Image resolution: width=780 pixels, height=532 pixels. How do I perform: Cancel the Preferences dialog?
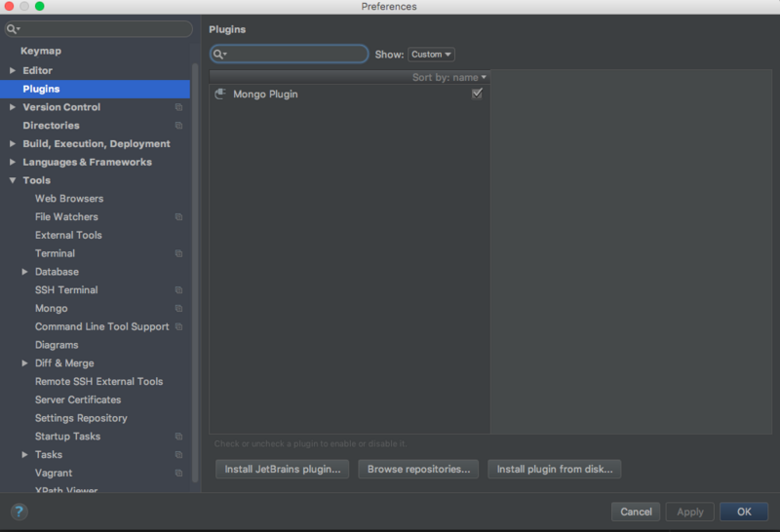tap(636, 512)
